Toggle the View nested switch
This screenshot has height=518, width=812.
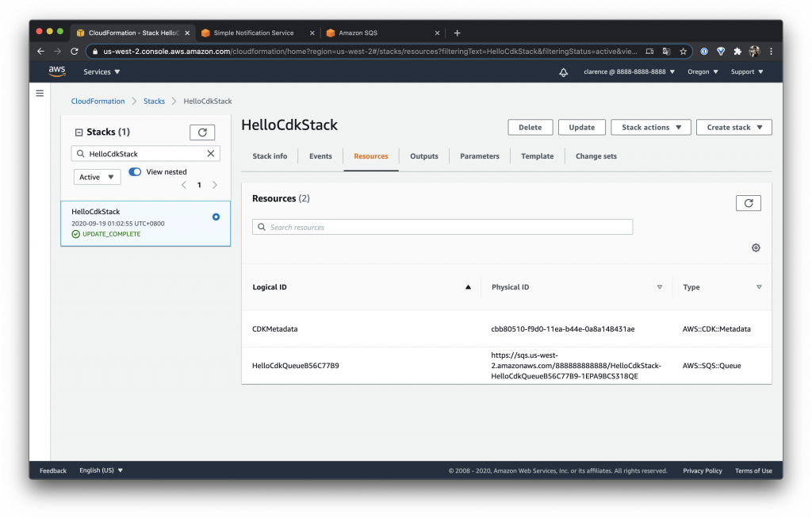[135, 171]
